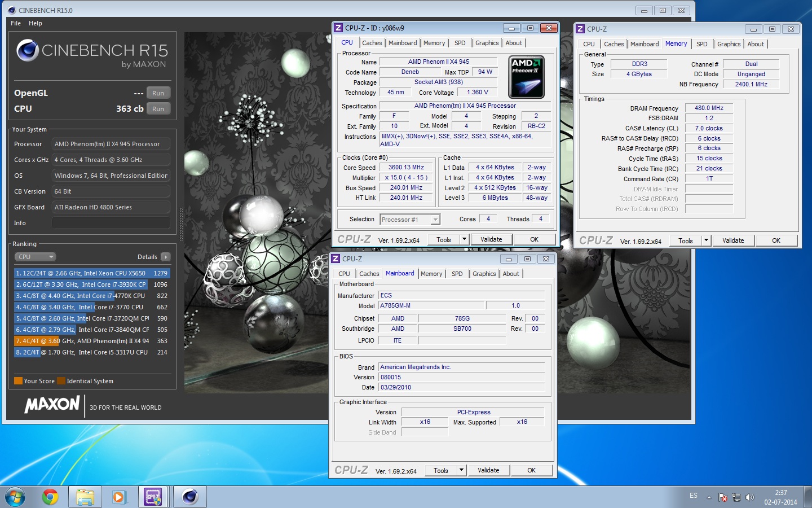Open CPU tab in Memory CPU-Z window
Image resolution: width=812 pixels, height=508 pixels.
[x=589, y=44]
